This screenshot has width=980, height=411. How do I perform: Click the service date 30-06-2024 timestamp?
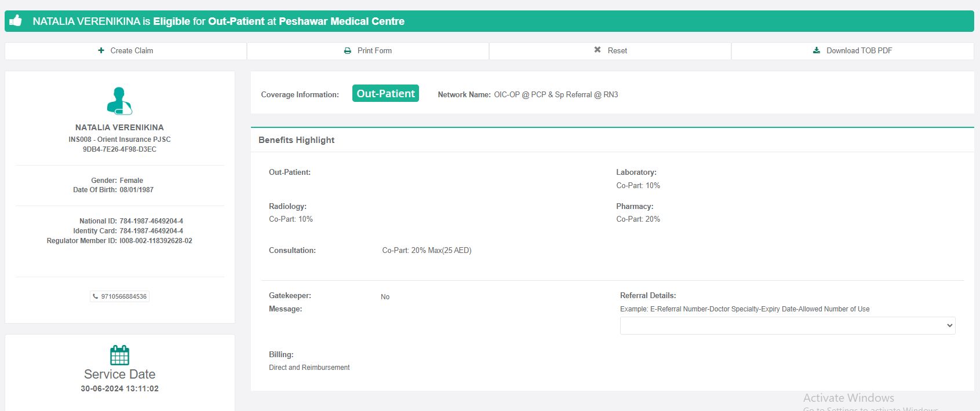coord(119,388)
